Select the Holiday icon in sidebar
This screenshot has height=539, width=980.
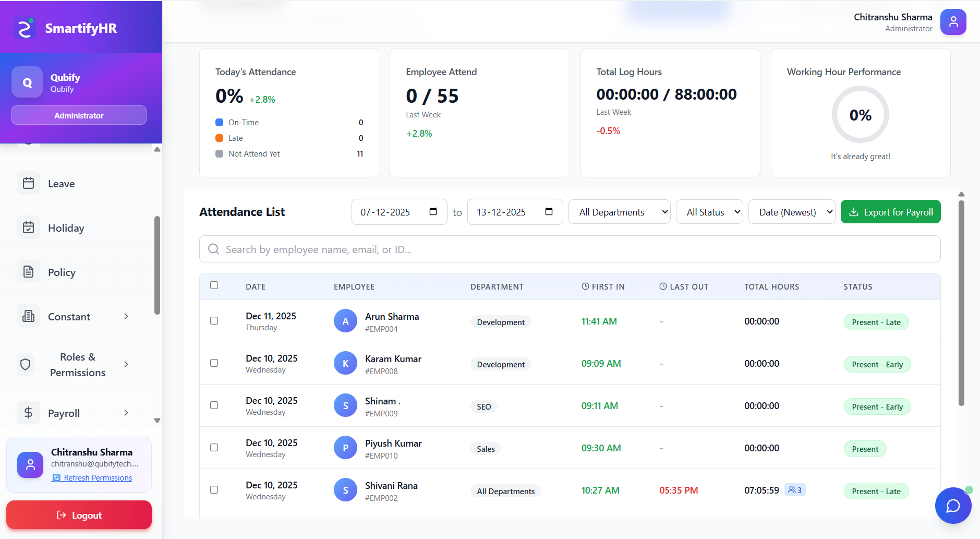[x=29, y=227]
